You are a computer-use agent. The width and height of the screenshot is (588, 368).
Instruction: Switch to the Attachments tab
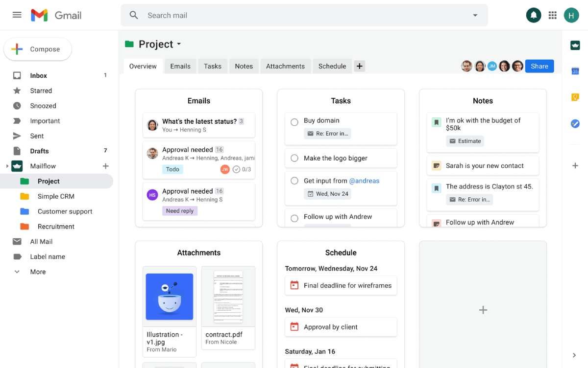[x=285, y=66]
